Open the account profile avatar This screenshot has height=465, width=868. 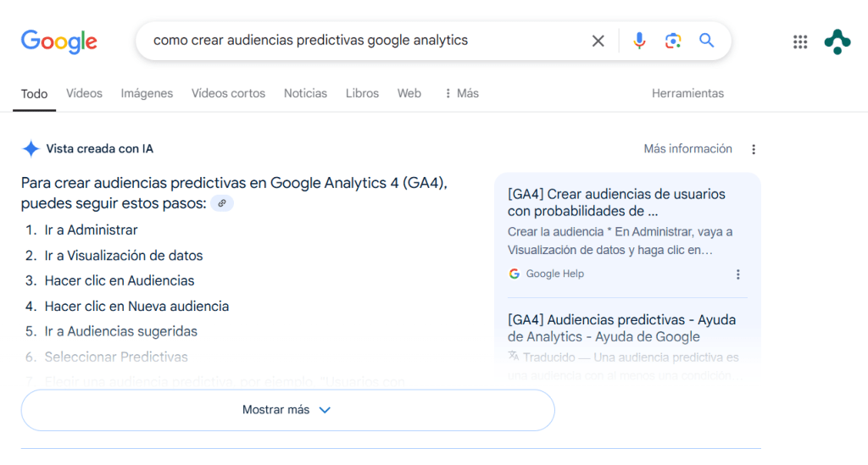coord(837,42)
